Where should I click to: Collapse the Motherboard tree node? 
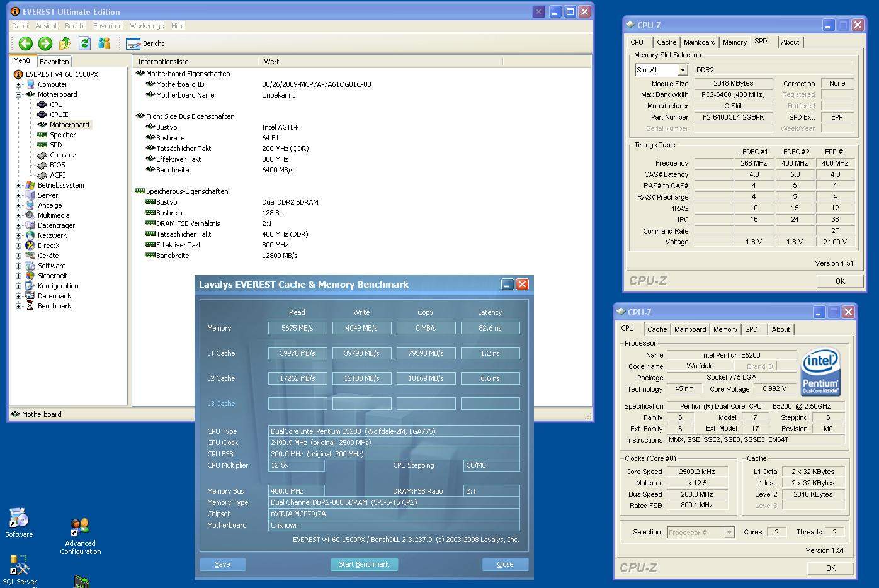point(18,94)
